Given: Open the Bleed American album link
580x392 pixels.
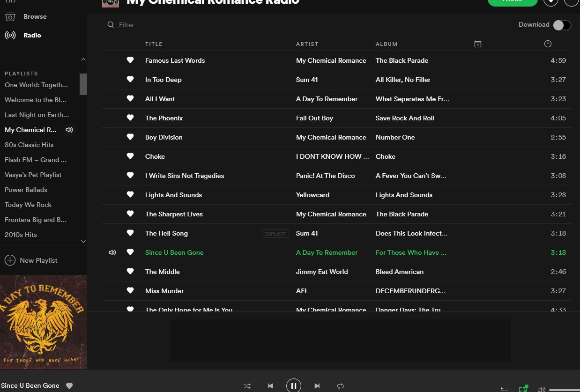Looking at the screenshot, I should (x=400, y=272).
